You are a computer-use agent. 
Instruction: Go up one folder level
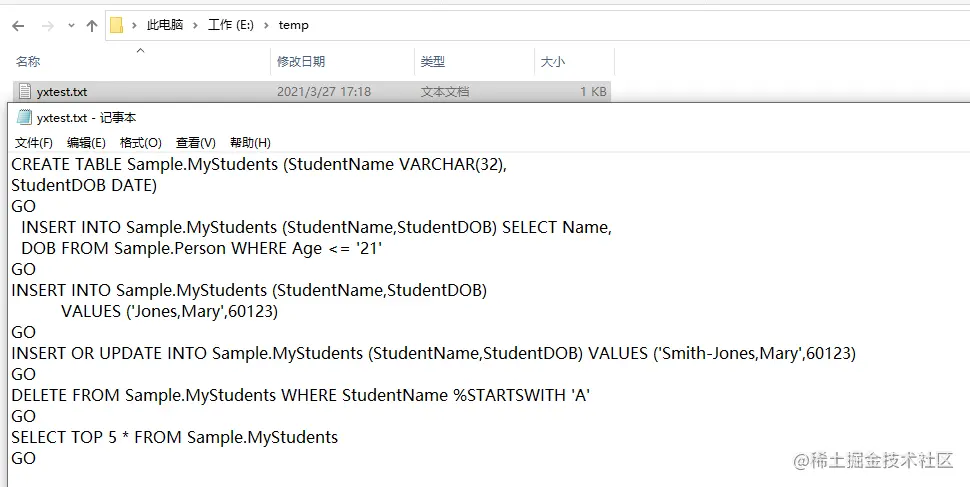point(92,25)
